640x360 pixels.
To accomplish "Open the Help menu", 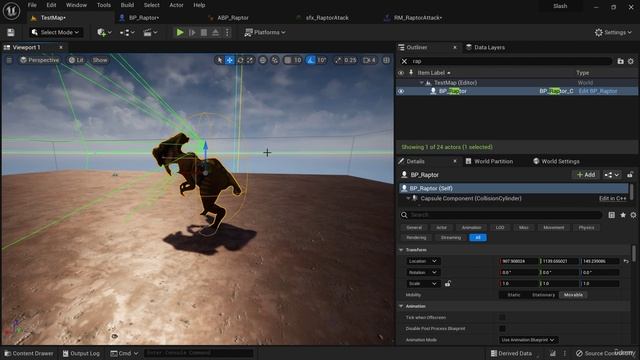I will (199, 5).
